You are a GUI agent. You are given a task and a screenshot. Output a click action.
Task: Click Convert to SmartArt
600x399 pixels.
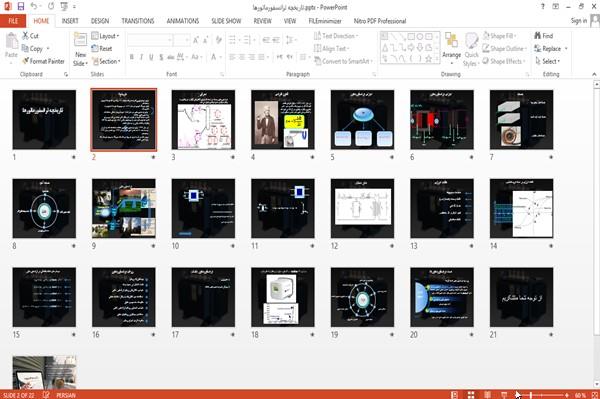pyautogui.click(x=342, y=61)
